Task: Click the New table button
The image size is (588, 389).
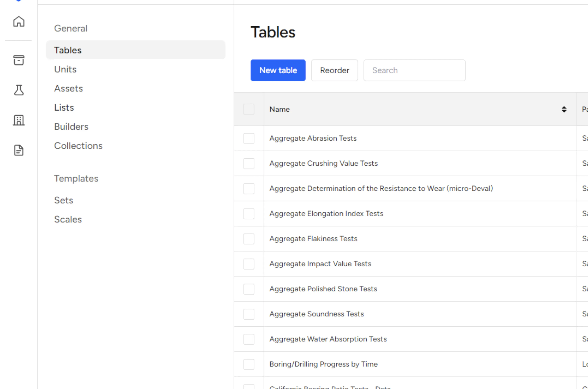Action: point(278,70)
